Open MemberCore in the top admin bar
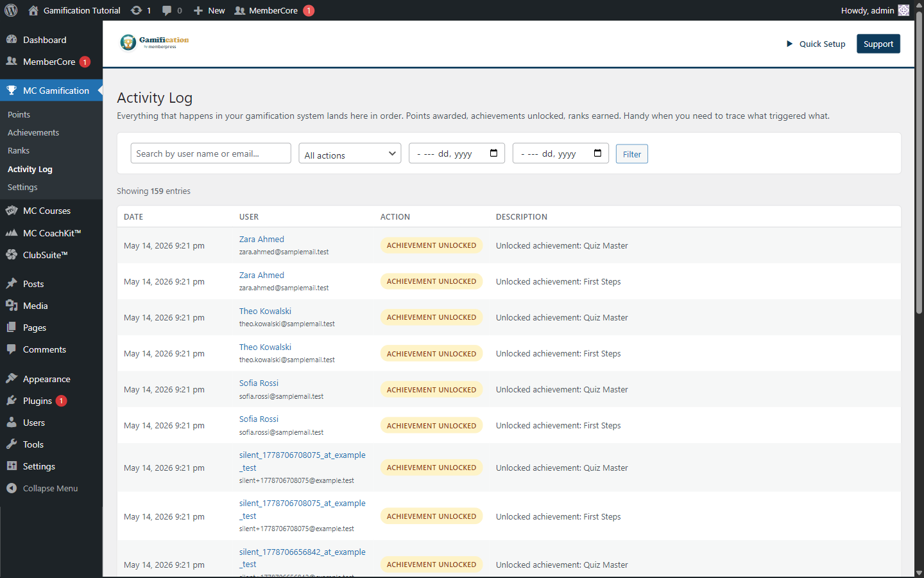 [x=274, y=10]
